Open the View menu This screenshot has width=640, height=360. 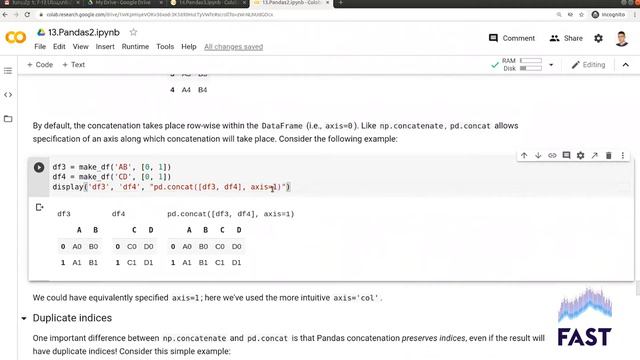80,47
